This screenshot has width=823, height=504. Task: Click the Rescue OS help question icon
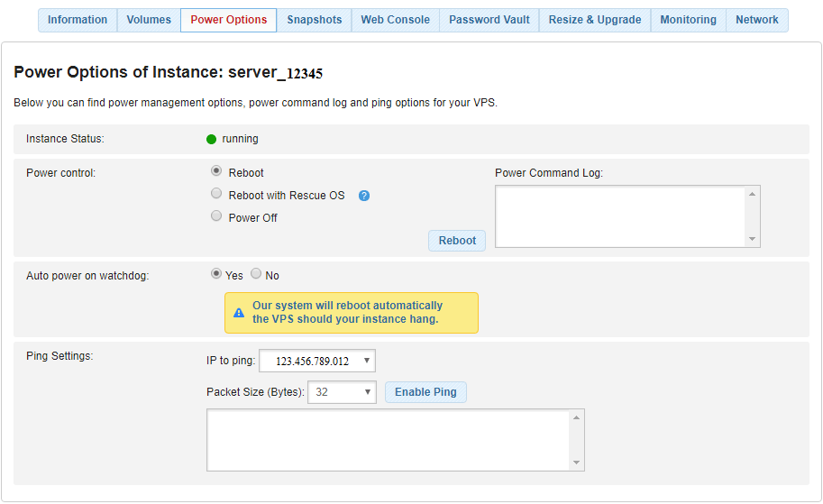(x=364, y=196)
